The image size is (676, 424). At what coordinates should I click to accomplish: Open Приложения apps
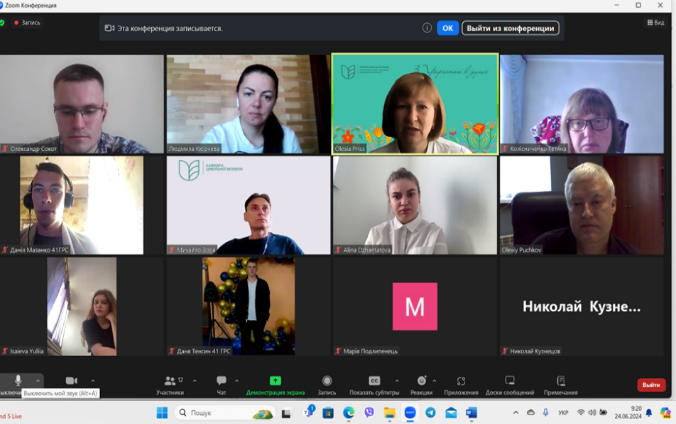[x=461, y=385]
